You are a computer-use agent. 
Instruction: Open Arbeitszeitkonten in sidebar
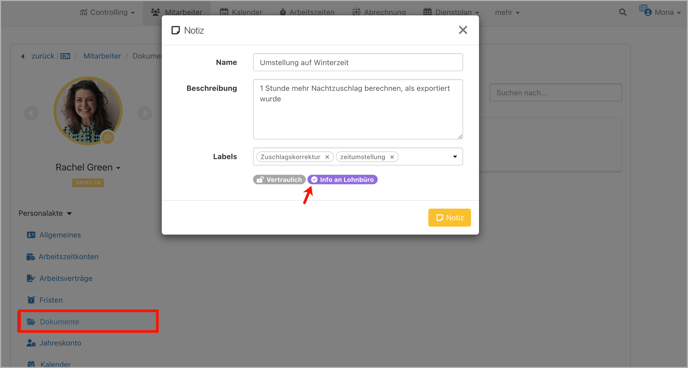tap(68, 257)
